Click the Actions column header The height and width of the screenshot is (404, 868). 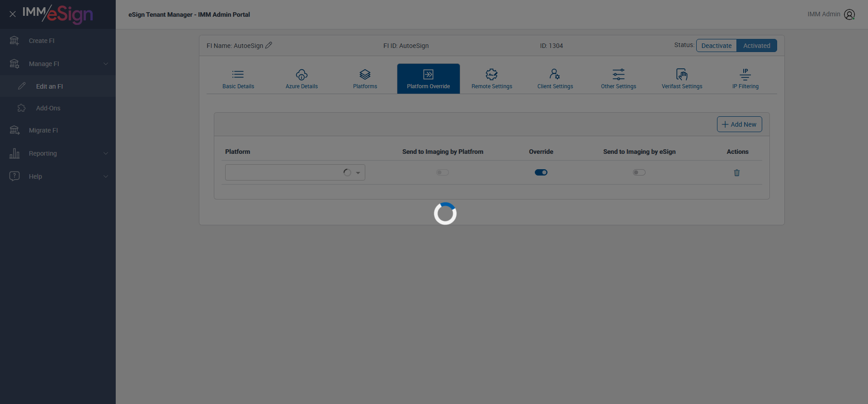click(x=737, y=152)
